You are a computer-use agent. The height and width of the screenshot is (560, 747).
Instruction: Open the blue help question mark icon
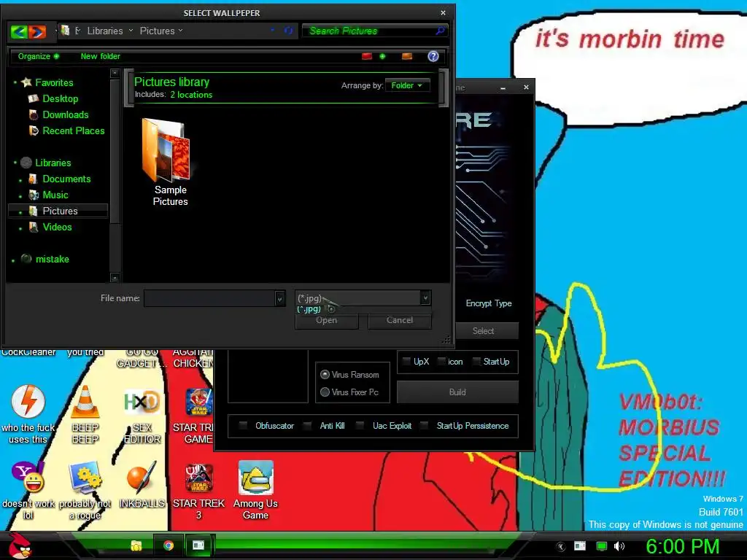(433, 56)
